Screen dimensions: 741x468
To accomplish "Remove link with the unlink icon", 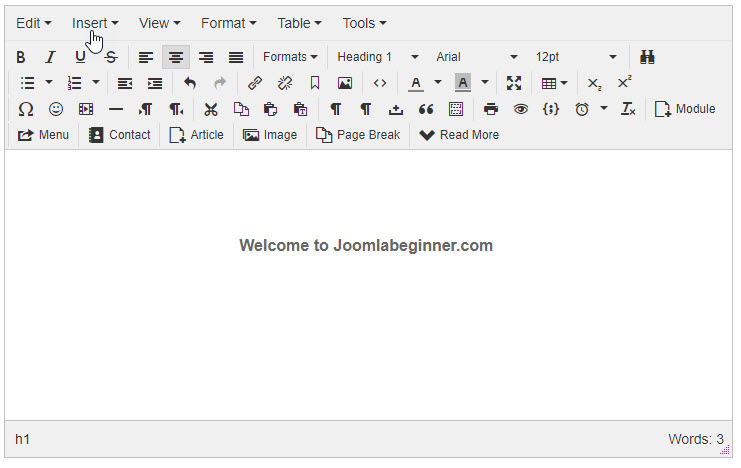I will point(285,83).
